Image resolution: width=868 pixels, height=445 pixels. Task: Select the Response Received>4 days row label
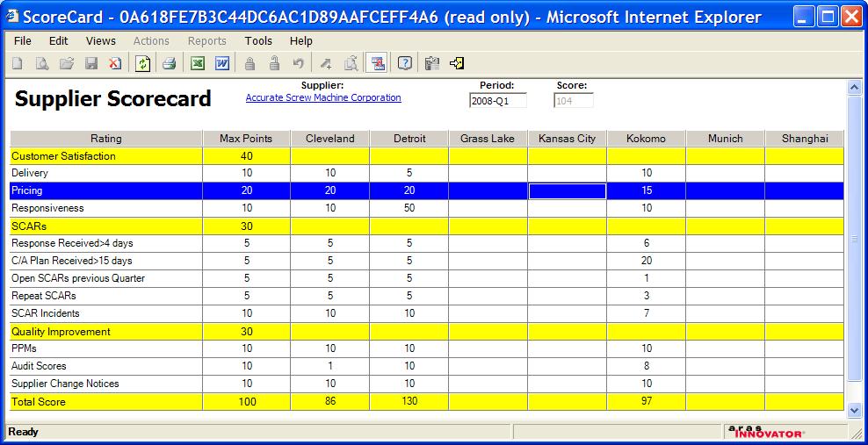(x=73, y=243)
